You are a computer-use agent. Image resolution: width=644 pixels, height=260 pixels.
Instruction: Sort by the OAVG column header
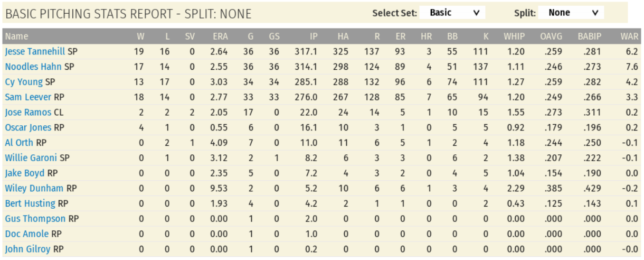(x=551, y=36)
